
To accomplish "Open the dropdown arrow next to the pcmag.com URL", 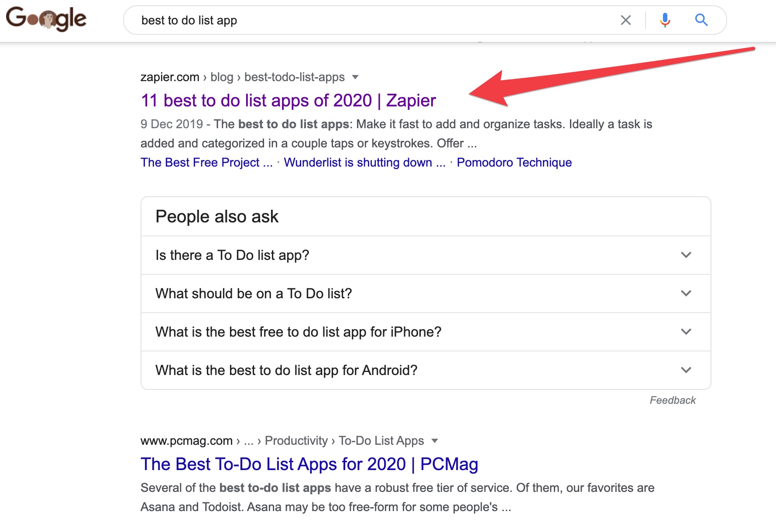I will (x=435, y=441).
